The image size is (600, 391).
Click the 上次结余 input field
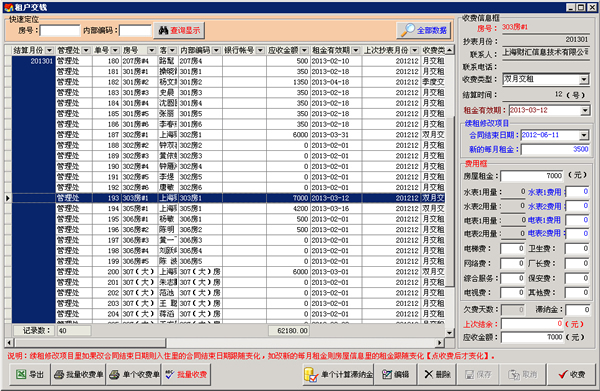tap(532, 324)
